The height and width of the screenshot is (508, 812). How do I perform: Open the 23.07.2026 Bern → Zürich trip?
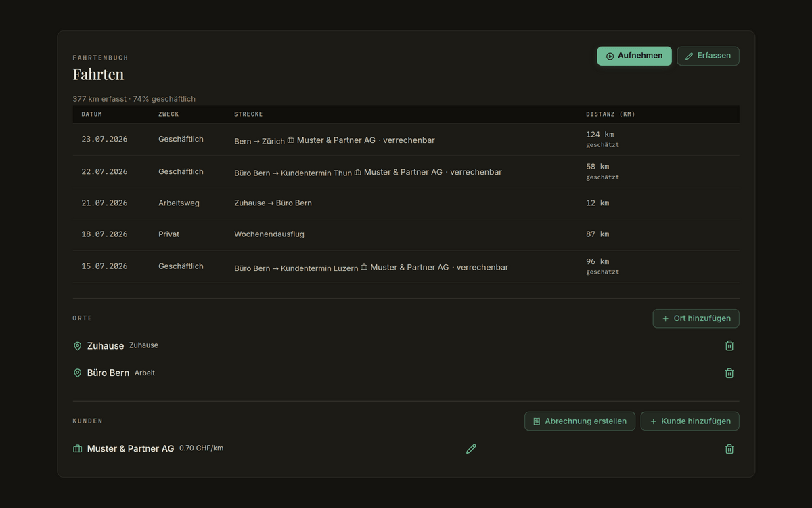coord(406,140)
